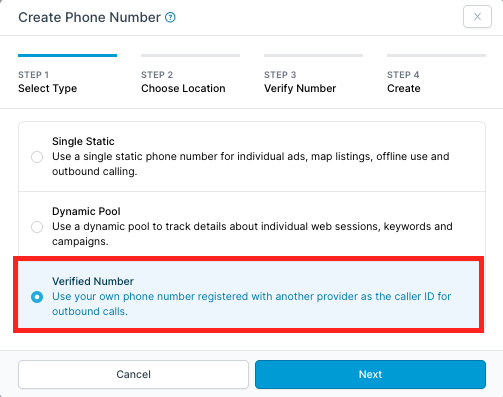Go to Step 1 Select Type
503x397 pixels.
point(48,82)
